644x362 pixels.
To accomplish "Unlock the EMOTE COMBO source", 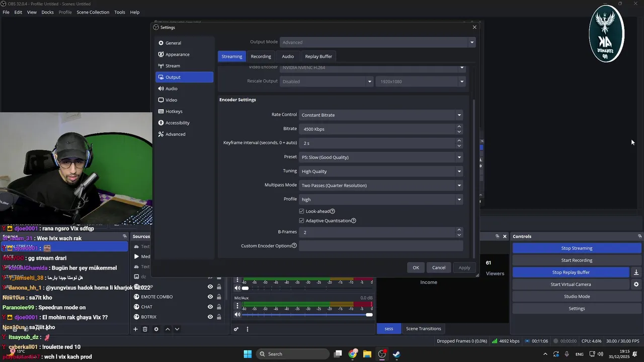I will tap(219, 297).
